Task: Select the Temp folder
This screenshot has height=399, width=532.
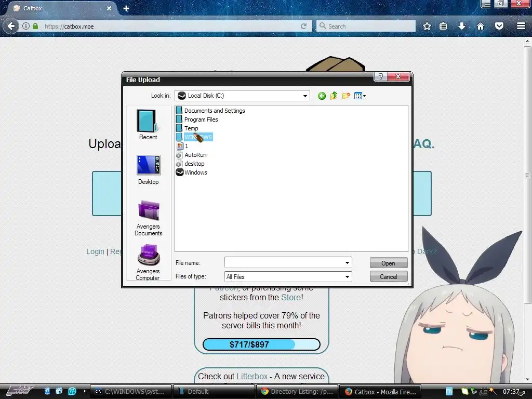Action: pos(187,128)
